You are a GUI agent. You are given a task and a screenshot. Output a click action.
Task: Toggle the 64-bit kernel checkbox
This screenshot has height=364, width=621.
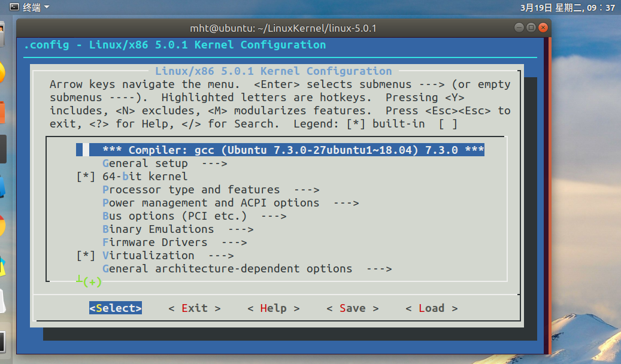(86, 177)
